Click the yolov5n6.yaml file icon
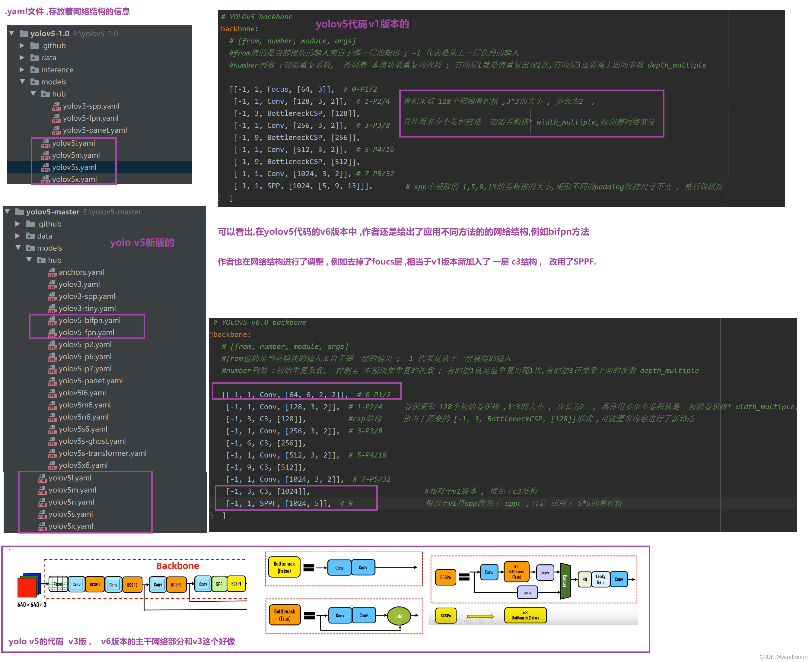 [x=52, y=417]
